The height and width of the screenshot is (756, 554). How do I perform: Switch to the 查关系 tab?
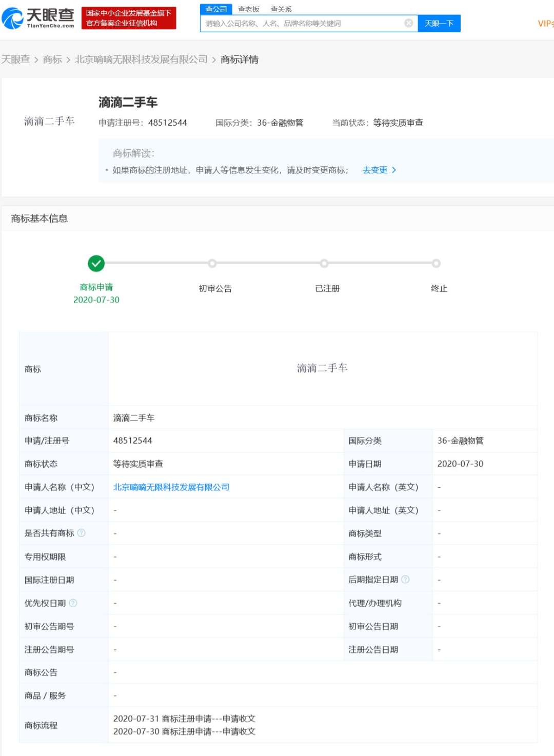[x=281, y=9]
